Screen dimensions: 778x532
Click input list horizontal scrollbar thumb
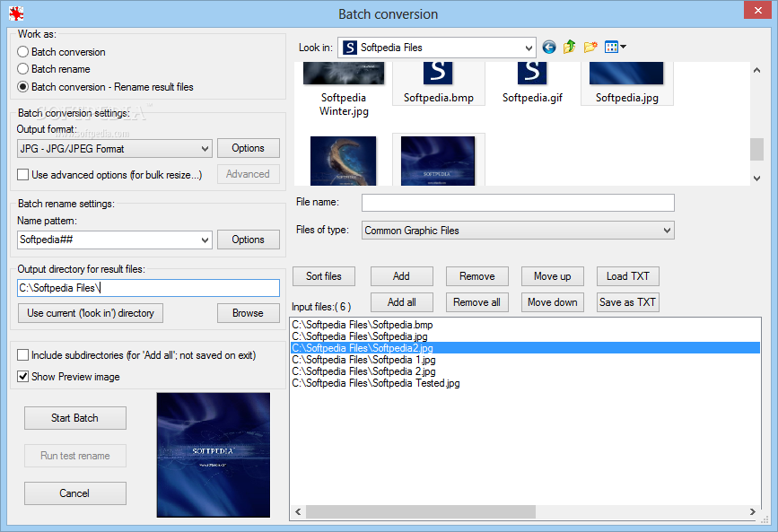click(421, 511)
